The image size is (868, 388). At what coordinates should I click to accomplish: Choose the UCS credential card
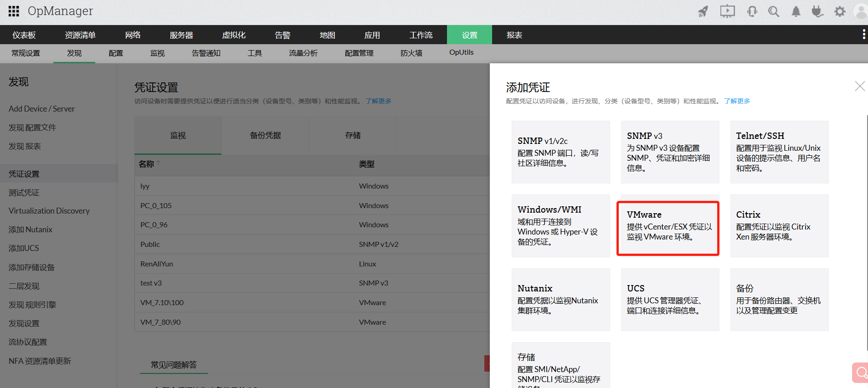tap(670, 300)
